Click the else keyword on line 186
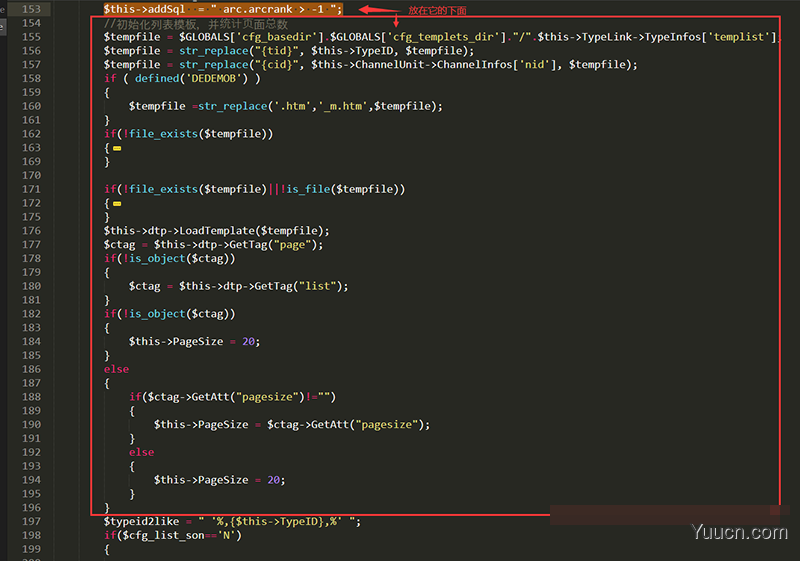 [x=116, y=369]
